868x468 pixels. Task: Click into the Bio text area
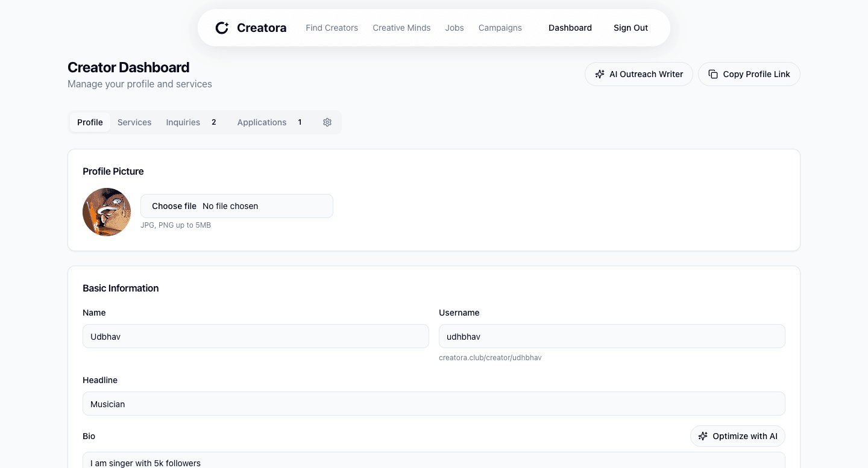pyautogui.click(x=434, y=460)
